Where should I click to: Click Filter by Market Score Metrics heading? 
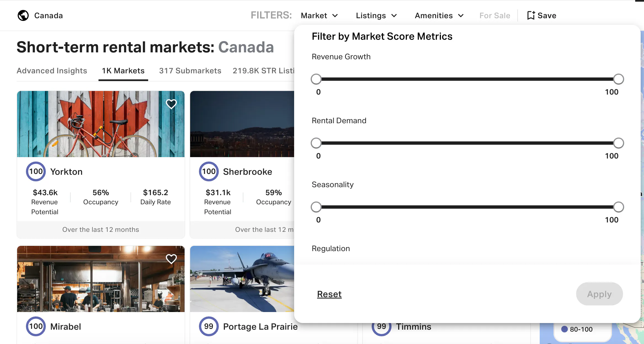[x=382, y=36]
